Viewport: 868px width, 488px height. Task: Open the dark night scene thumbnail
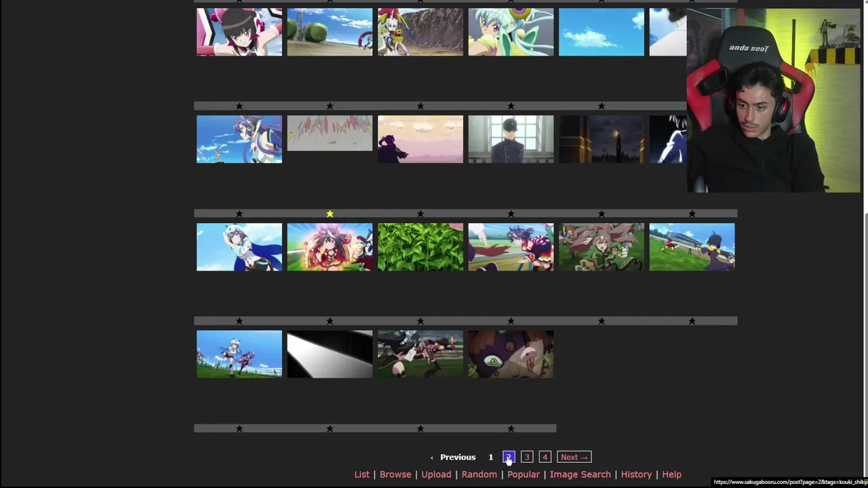[601, 139]
